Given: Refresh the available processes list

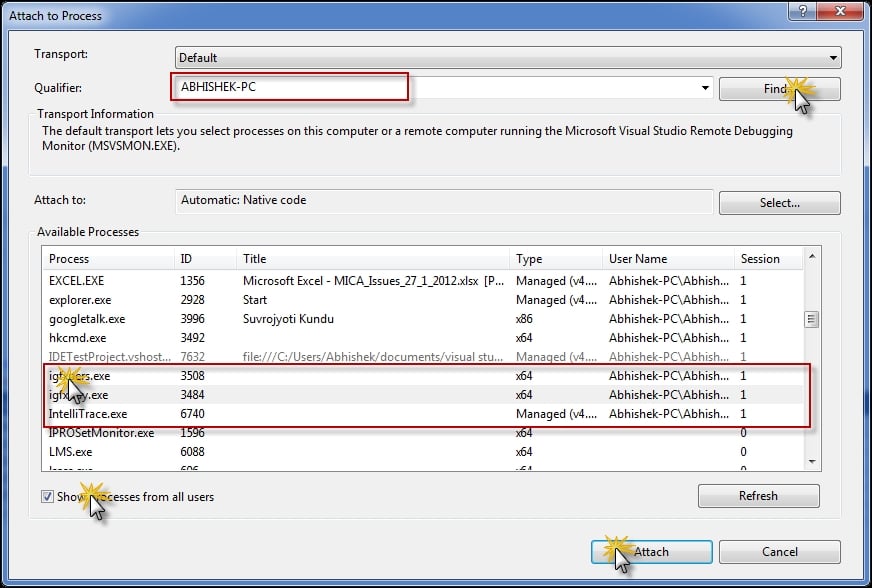Looking at the screenshot, I should (757, 496).
